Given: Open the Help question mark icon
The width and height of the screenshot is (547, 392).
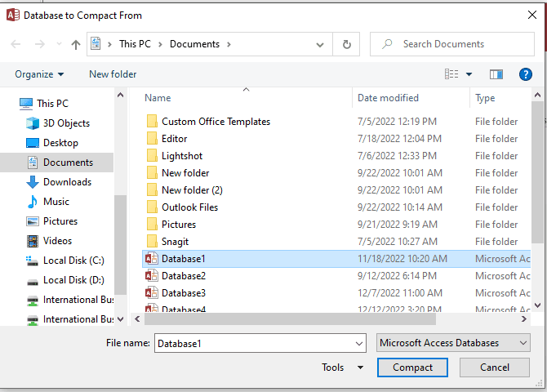Looking at the screenshot, I should click(526, 74).
